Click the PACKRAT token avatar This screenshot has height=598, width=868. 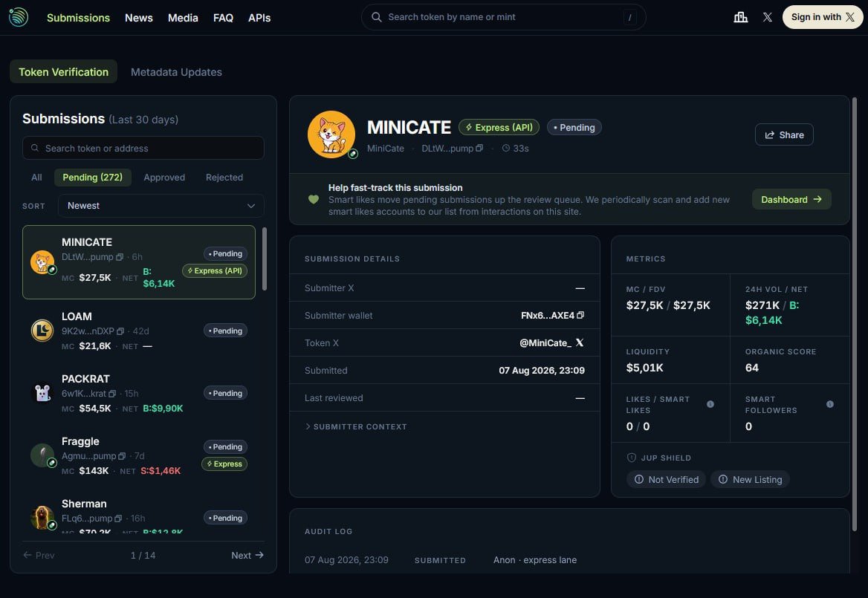42,393
